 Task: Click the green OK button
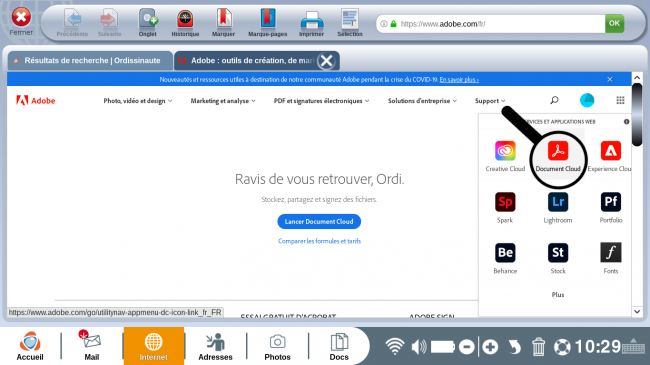[x=614, y=24]
